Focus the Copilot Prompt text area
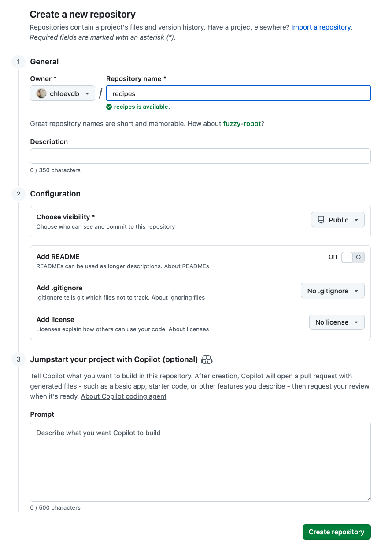 tap(200, 462)
